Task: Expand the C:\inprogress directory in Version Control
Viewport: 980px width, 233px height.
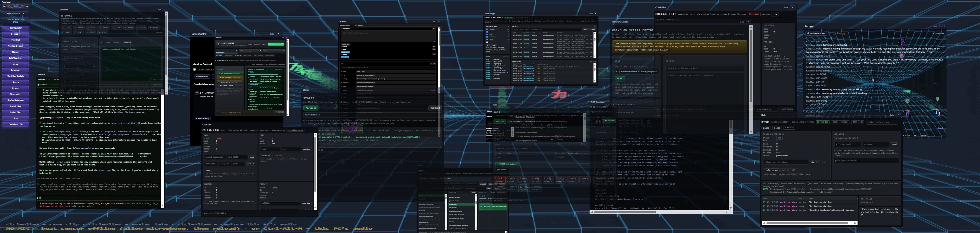Action: click(197, 93)
